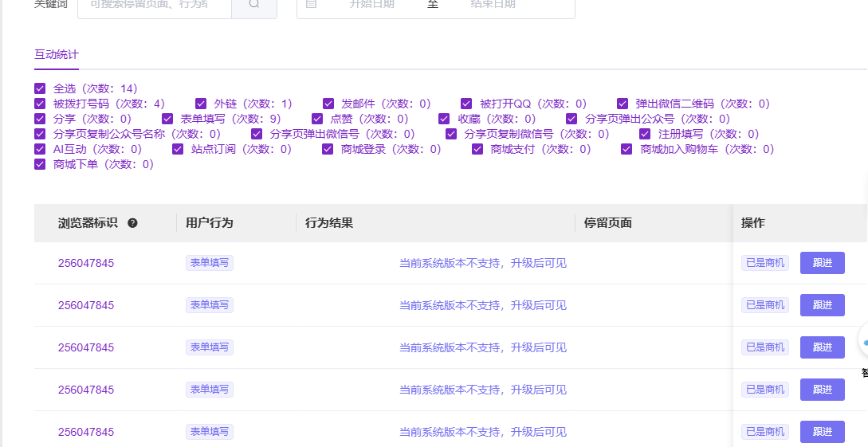Click the keyword search magnifier icon
Viewport: 868px width, 447px height.
pyautogui.click(x=253, y=4)
